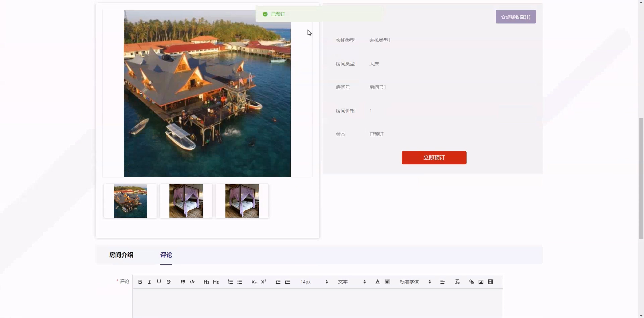This screenshot has height=318, width=644.
Task: Toggle strikethrough formatting
Action: tap(168, 282)
